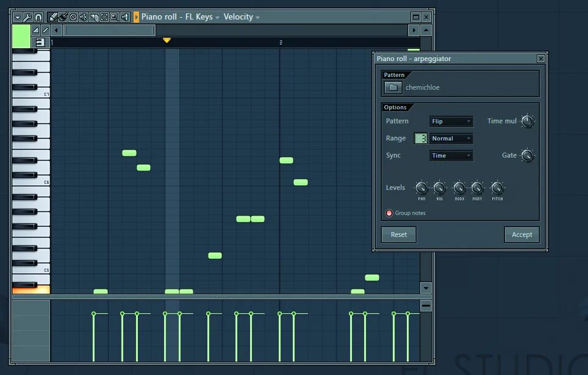Select the note starting at bar 2 line

286,160
